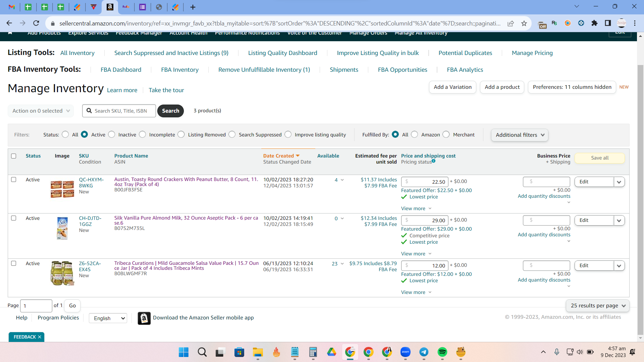Viewport: 644px width, 362px height.
Task: Toggle the browser side panel
Action: pos(608,23)
